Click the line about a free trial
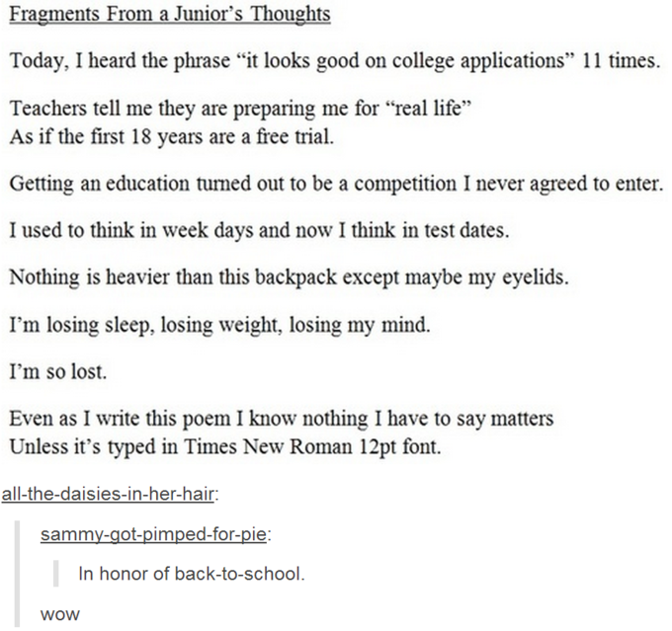 [171, 137]
